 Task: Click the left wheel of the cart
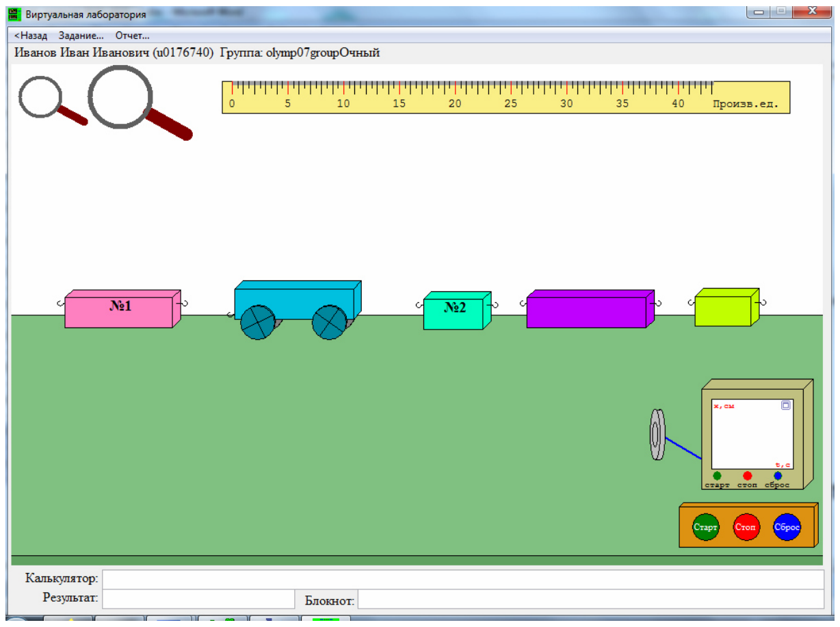coord(258,322)
